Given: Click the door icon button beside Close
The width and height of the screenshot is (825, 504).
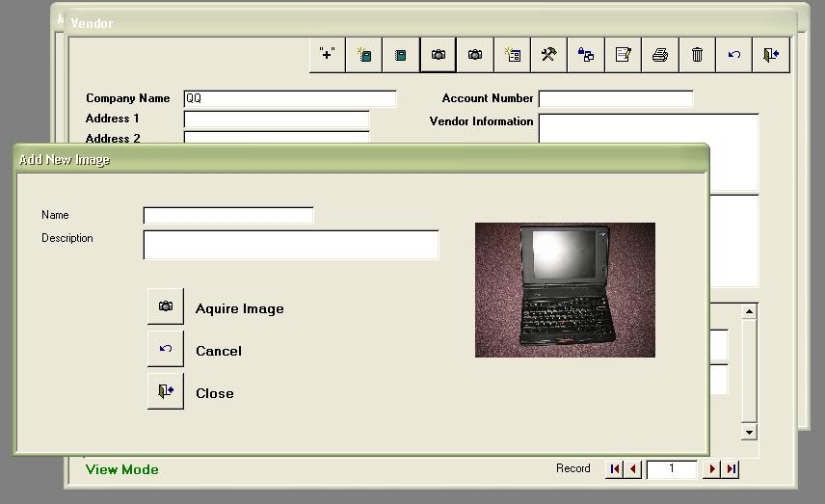Looking at the screenshot, I should 166,391.
